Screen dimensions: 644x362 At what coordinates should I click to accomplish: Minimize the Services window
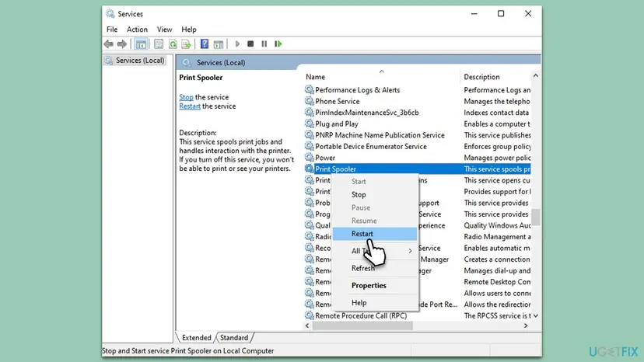474,13
